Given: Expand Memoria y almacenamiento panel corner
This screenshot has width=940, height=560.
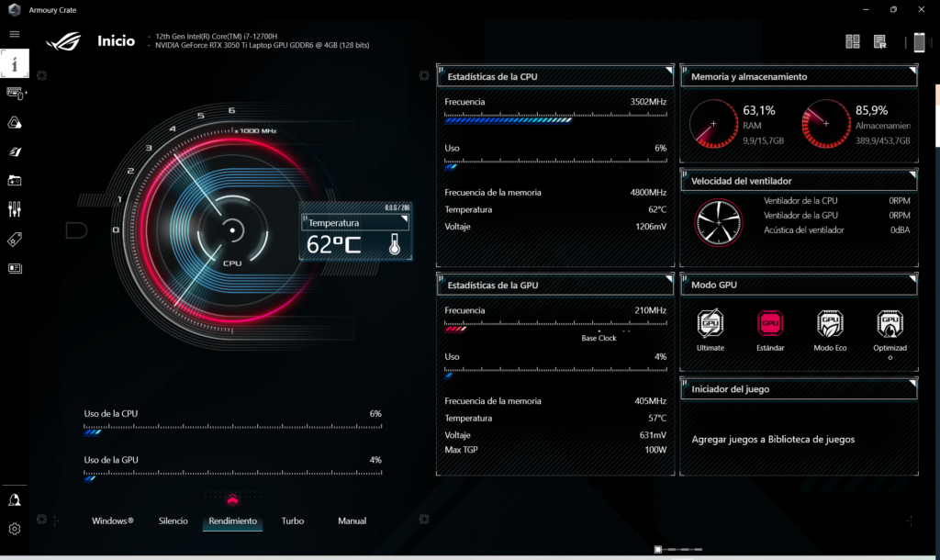Looking at the screenshot, I should [x=912, y=70].
